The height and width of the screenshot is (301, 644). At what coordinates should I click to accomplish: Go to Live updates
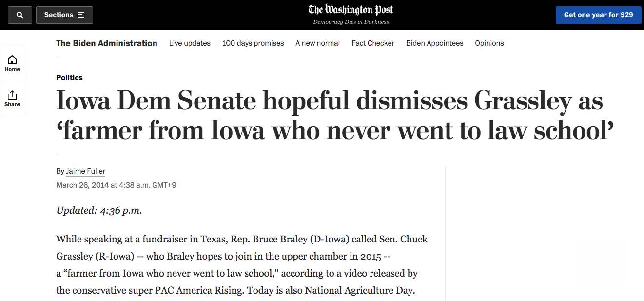click(190, 43)
